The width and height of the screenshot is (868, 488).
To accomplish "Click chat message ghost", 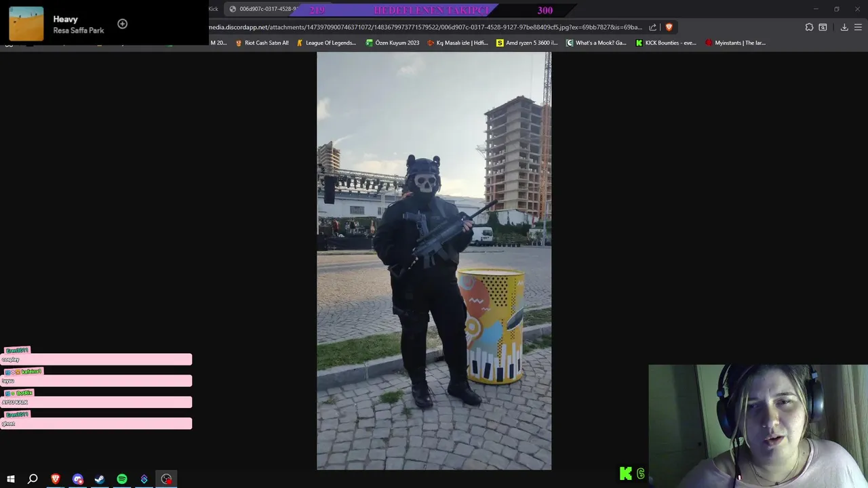I will (96, 424).
